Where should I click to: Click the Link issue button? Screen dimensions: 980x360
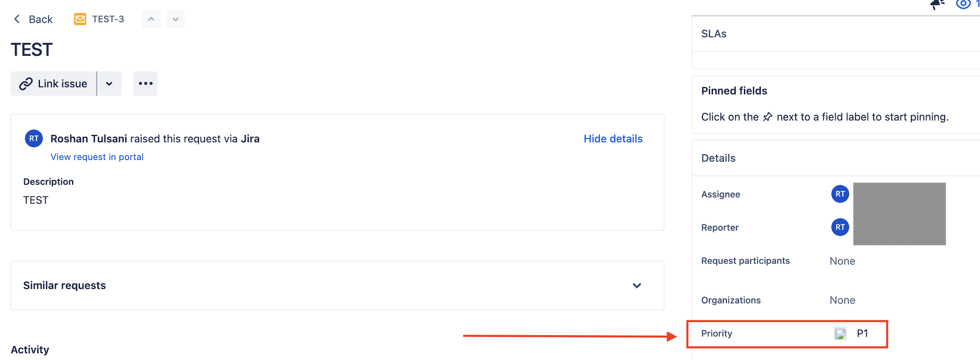pos(53,83)
